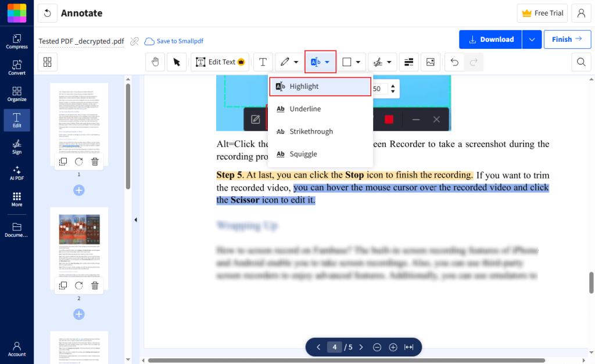Switch to the Sign section in the sidebar

click(x=16, y=148)
